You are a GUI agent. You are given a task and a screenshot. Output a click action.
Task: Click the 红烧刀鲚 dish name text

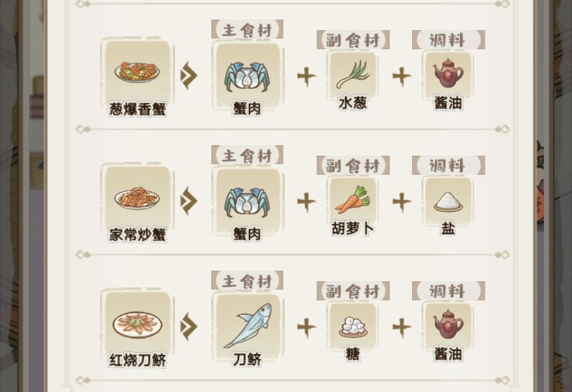point(138,360)
